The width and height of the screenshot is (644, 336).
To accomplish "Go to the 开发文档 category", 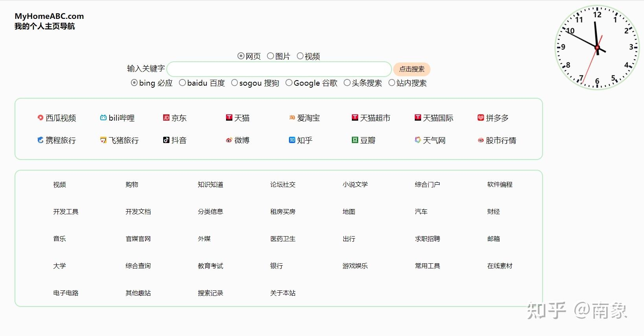I will pyautogui.click(x=138, y=211).
